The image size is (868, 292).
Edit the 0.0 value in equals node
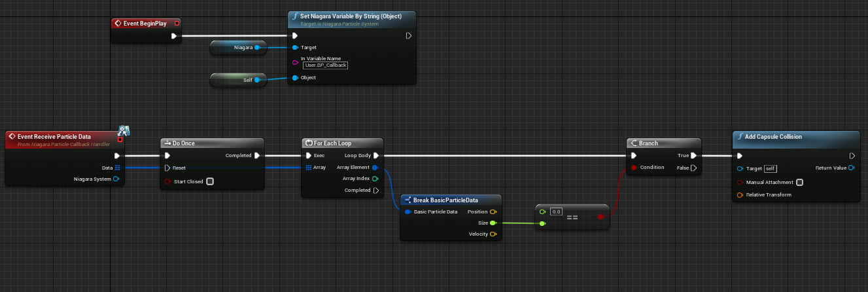(x=556, y=211)
